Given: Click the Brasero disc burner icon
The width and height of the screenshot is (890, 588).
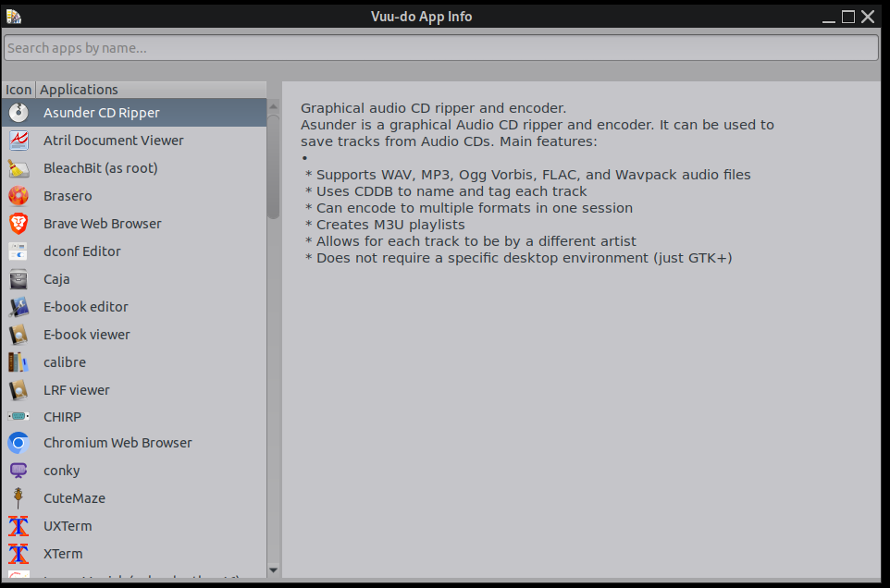Looking at the screenshot, I should click(19, 196).
